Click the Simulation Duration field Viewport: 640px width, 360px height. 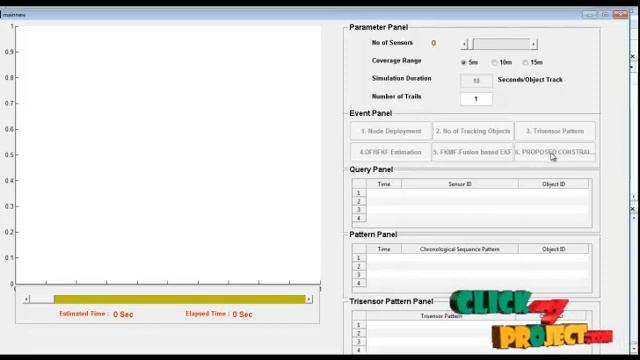pyautogui.click(x=476, y=80)
